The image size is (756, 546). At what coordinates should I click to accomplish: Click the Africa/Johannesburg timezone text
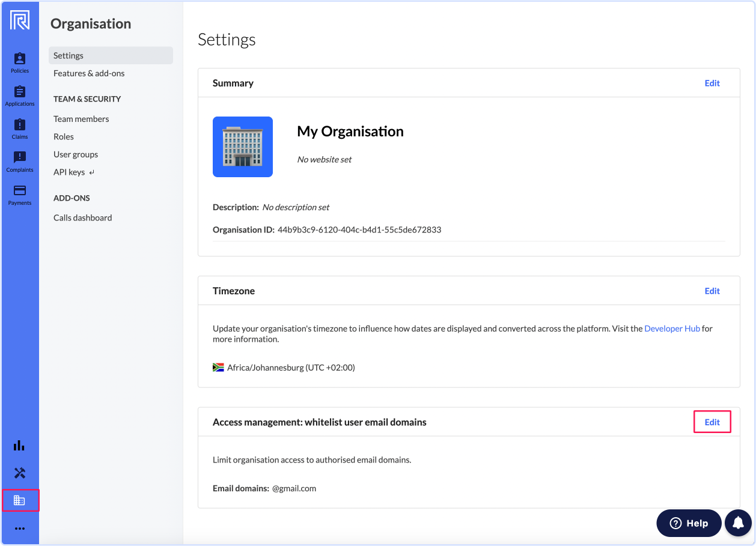tap(291, 367)
